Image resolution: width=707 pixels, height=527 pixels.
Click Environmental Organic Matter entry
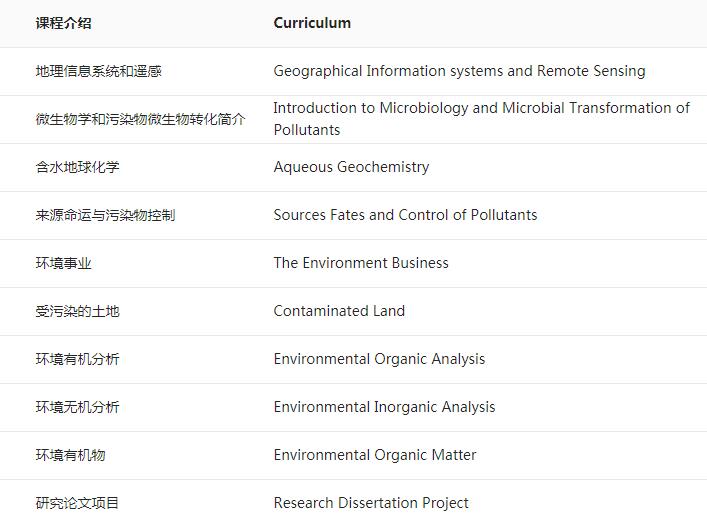(375, 455)
